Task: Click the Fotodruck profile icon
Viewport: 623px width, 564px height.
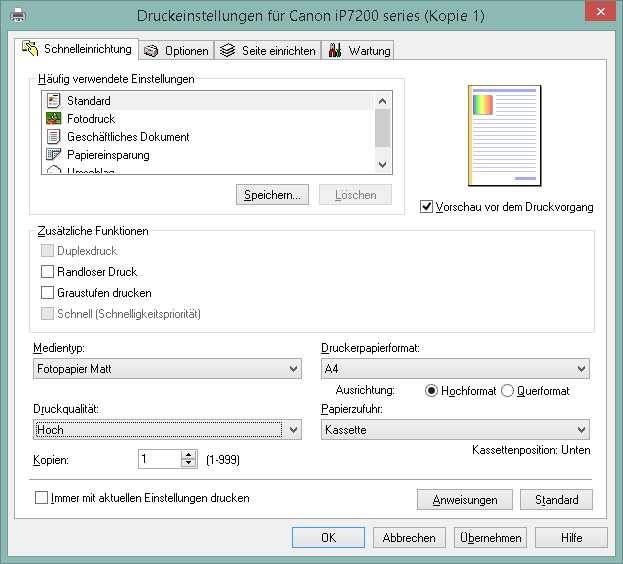Action: click(54, 118)
